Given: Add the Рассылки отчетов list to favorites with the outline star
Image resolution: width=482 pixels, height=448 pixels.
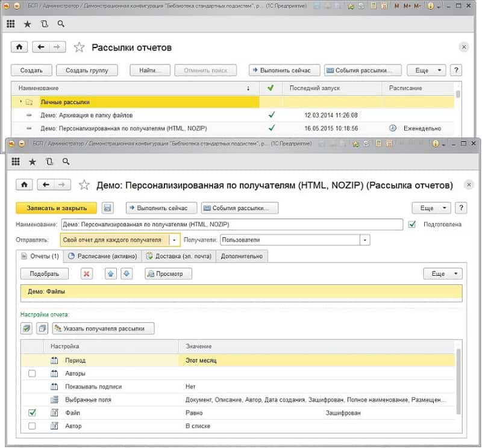Looking at the screenshot, I should click(79, 48).
